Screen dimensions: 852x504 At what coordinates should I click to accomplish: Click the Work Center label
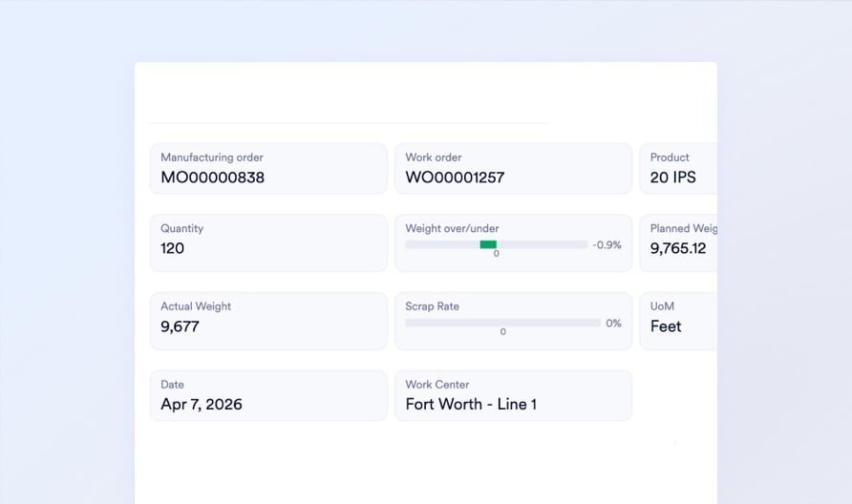click(437, 385)
